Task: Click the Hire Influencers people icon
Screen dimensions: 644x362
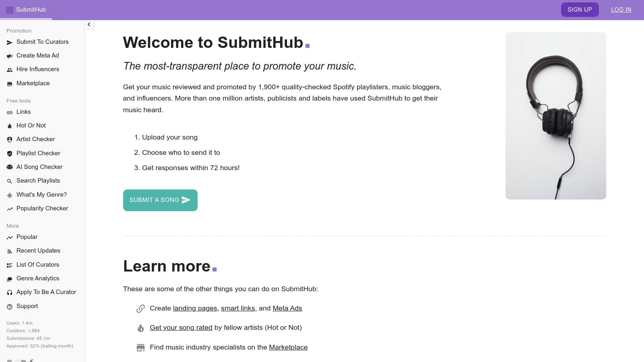Action: (x=10, y=69)
